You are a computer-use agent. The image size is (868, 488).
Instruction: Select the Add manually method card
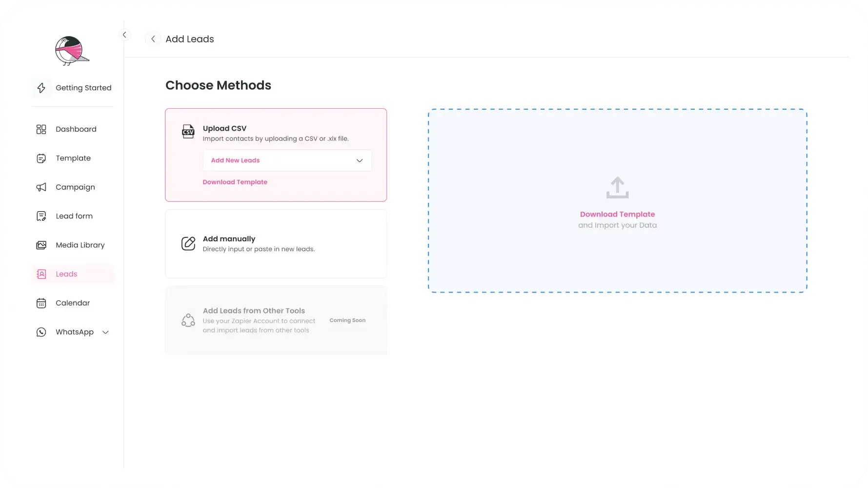(x=276, y=244)
